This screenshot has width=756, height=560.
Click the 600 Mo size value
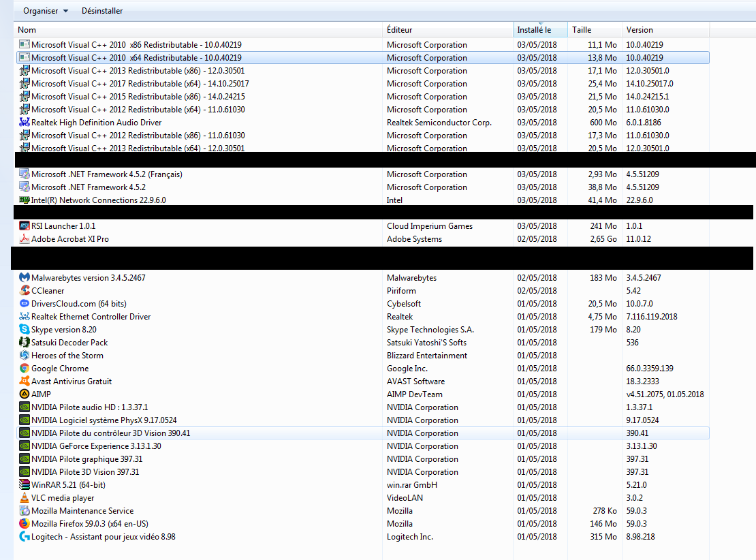pos(603,122)
